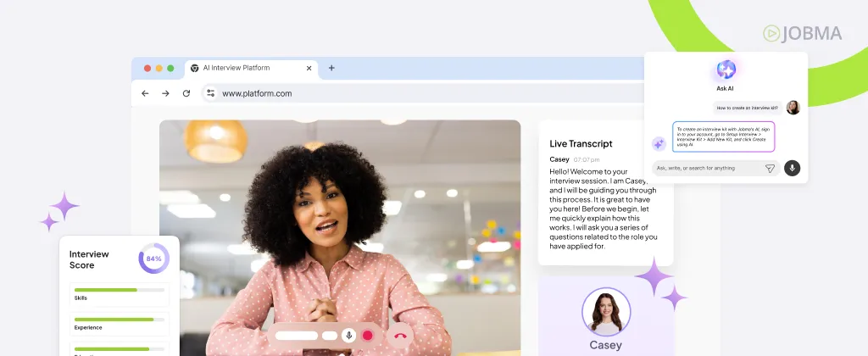End the call with the red phone button
This screenshot has width=868, height=356.
(400, 336)
